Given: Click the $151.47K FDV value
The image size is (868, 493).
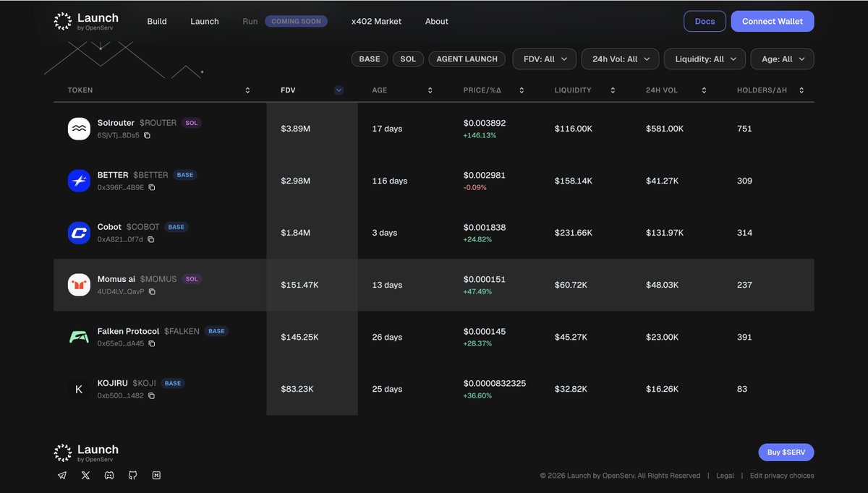Looking at the screenshot, I should (x=299, y=285).
